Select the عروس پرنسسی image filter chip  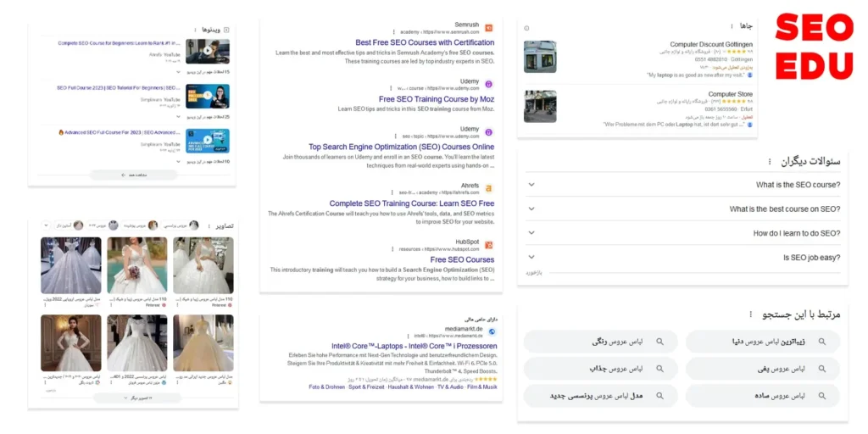(179, 225)
